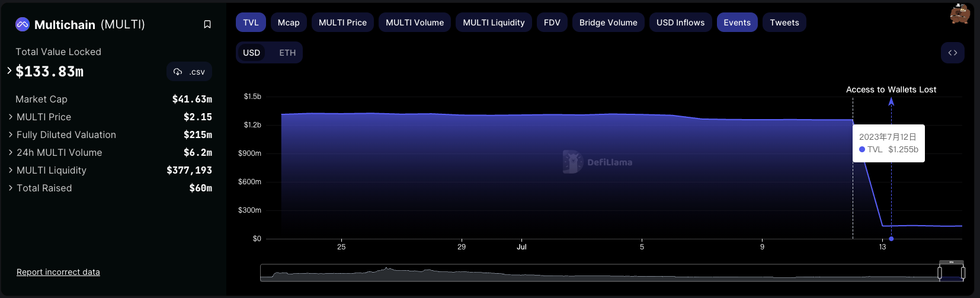980x298 pixels.
Task: Click the $1.255b TVL tooltip value
Action: tap(904, 149)
